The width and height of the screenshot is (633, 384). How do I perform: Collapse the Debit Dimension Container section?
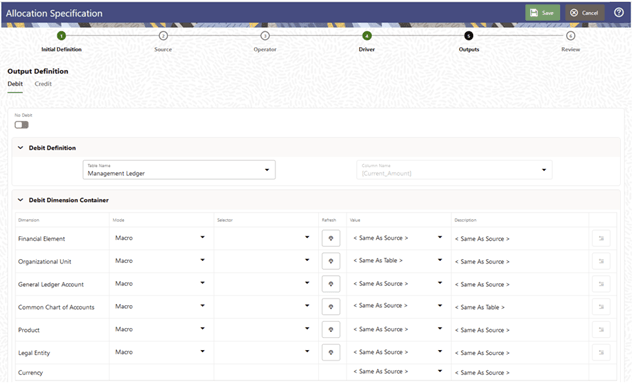(21, 200)
